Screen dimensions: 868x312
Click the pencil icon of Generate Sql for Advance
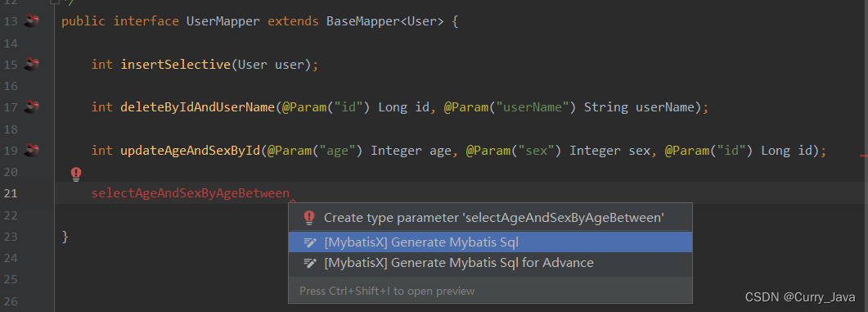310,263
